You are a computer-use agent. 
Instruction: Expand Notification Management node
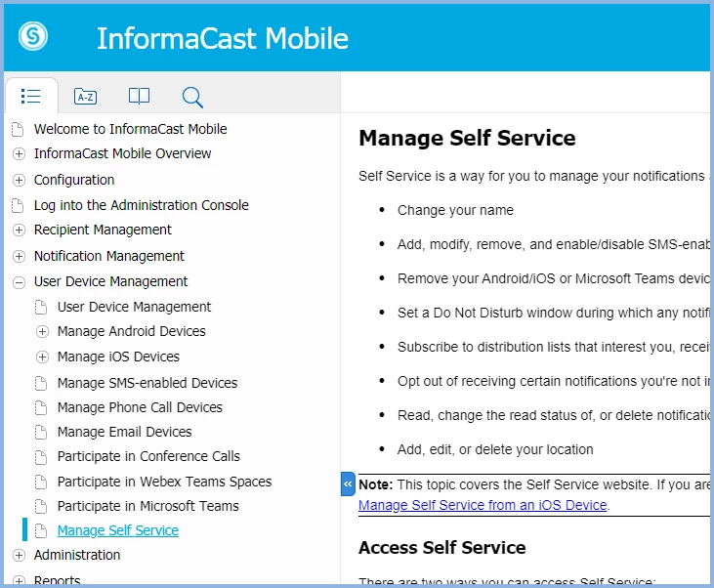[19, 257]
